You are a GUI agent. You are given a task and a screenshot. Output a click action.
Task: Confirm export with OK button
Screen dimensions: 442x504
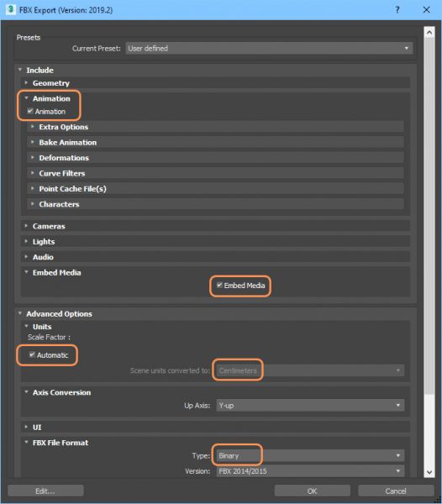(x=312, y=491)
